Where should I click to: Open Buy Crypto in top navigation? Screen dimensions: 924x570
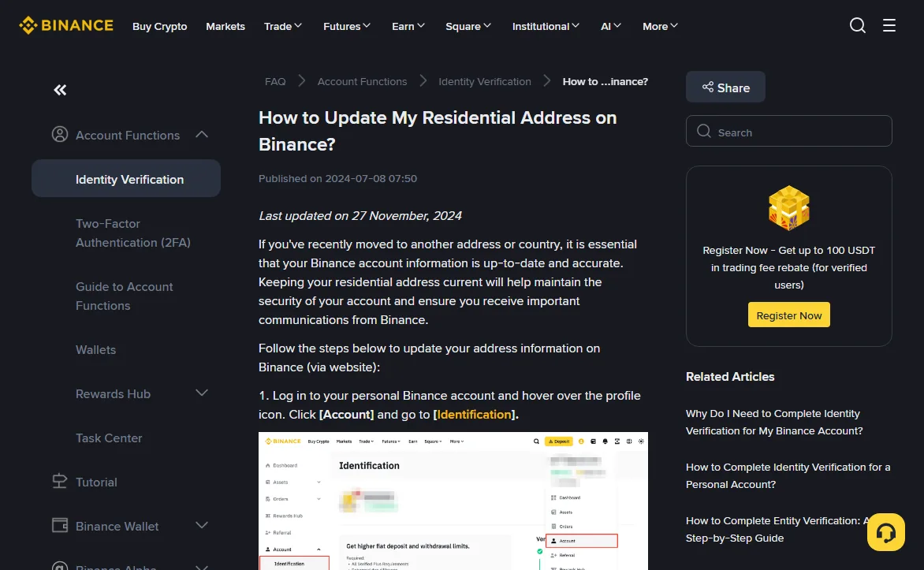click(x=160, y=27)
